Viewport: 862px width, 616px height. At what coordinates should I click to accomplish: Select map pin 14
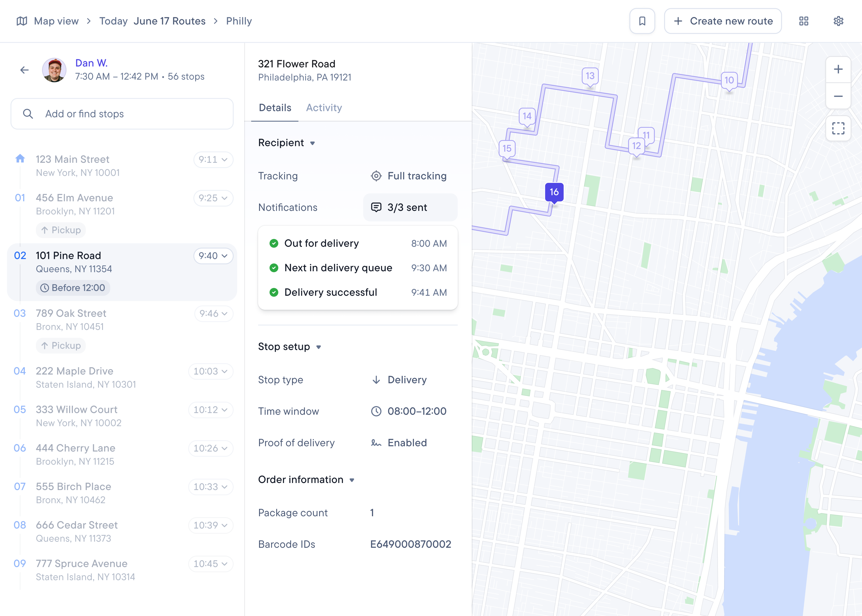tap(527, 117)
